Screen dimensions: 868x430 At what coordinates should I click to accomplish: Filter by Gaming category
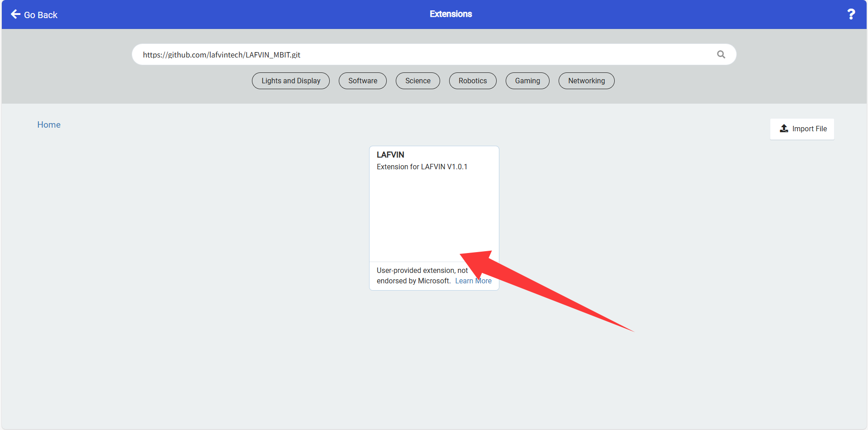click(527, 81)
